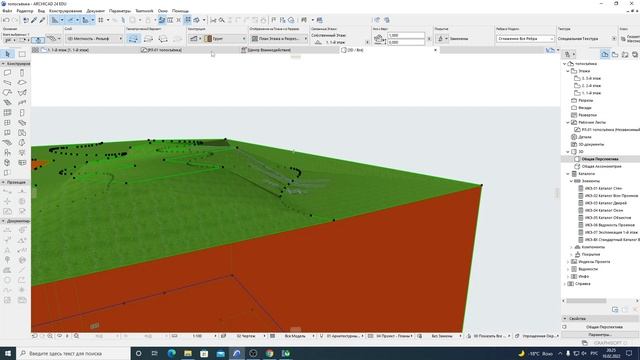Click the orbit icon in bottom bar
This screenshot has height=360, width=640.
(59, 336)
